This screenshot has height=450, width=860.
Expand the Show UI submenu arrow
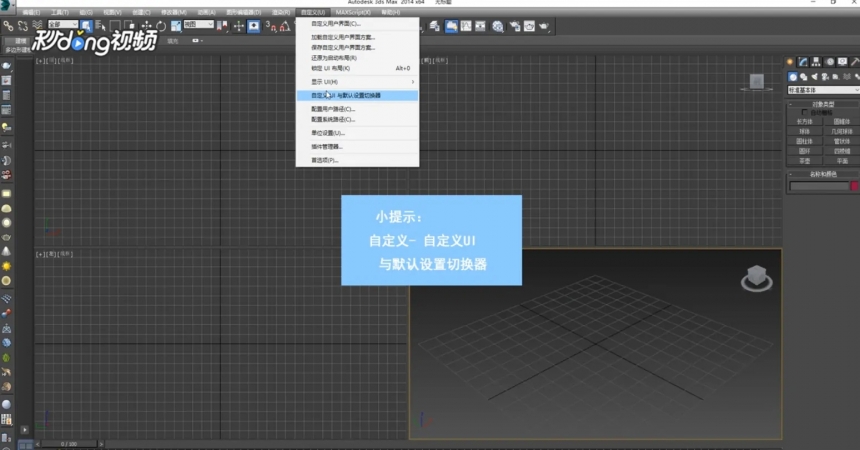412,82
